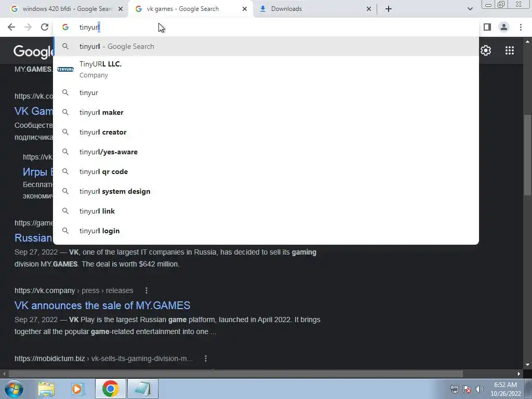
Task: Go back to previous page
Action: [x=11, y=27]
